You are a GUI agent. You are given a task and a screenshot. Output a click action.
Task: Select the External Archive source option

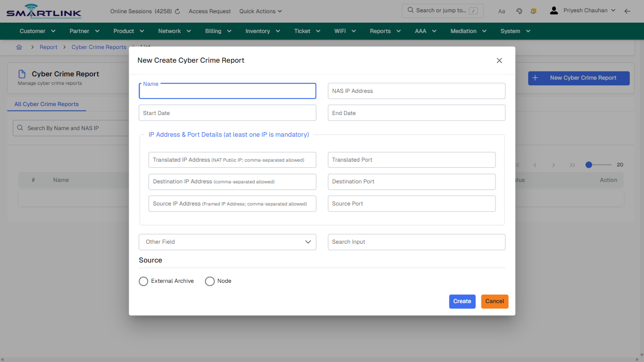click(143, 281)
